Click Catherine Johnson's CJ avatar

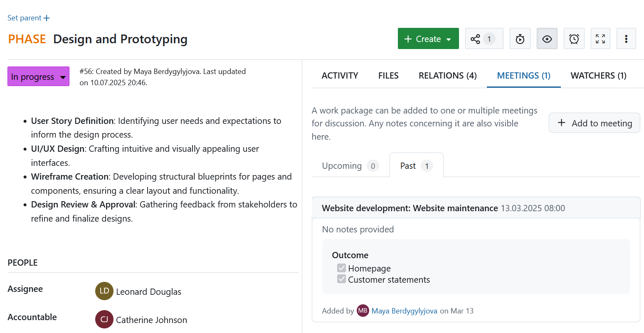point(104,319)
